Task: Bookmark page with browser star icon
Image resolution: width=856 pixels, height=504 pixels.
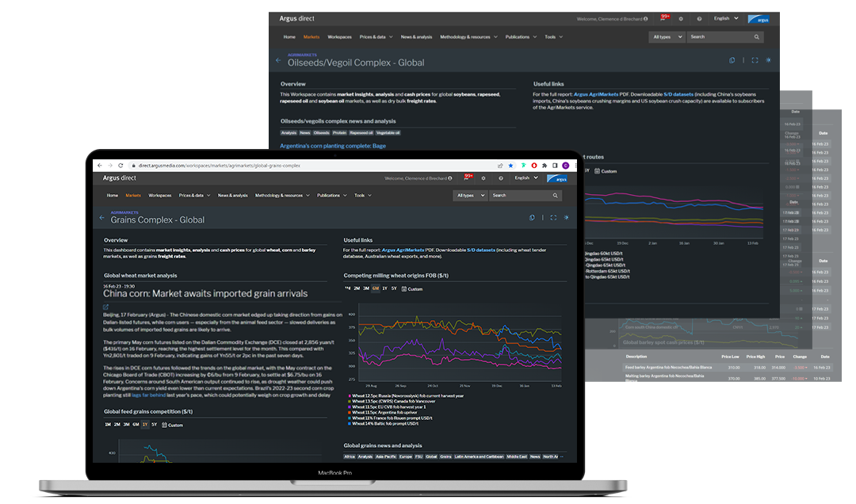Action: 510,166
